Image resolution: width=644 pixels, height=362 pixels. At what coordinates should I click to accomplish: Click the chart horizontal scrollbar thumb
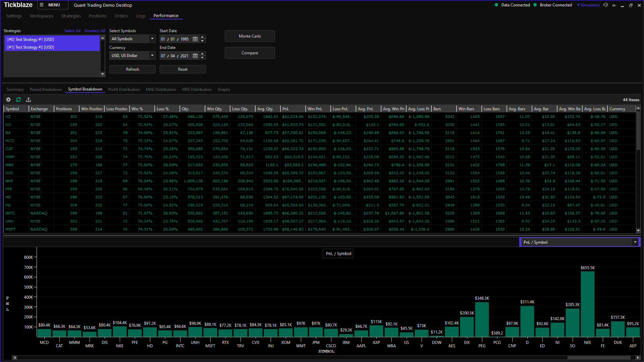[599, 358]
